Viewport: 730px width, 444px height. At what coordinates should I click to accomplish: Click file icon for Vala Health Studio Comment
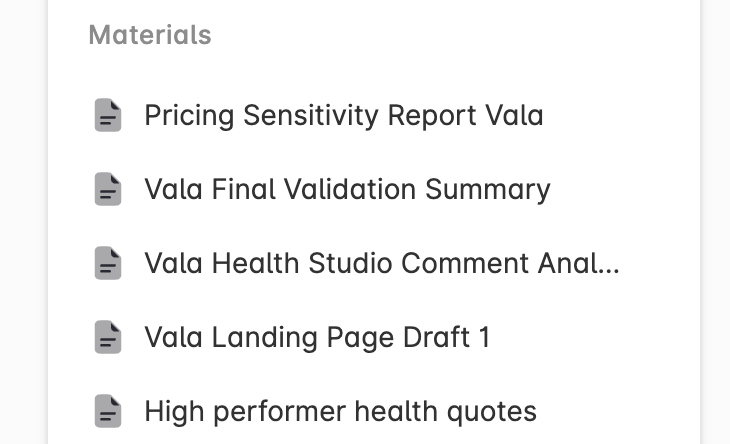pos(108,264)
